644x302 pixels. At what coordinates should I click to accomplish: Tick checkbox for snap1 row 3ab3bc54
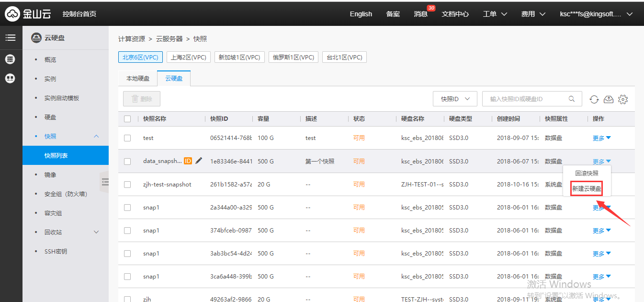[127, 254]
